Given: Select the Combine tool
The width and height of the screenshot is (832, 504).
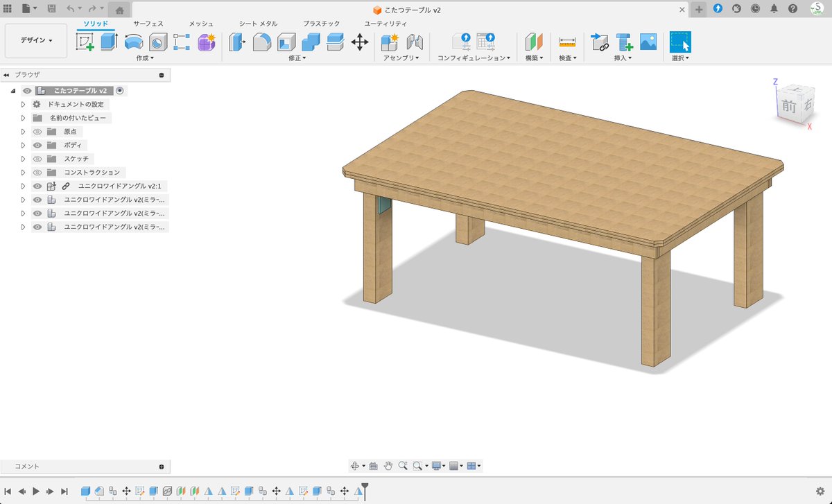Looking at the screenshot, I should point(311,43).
